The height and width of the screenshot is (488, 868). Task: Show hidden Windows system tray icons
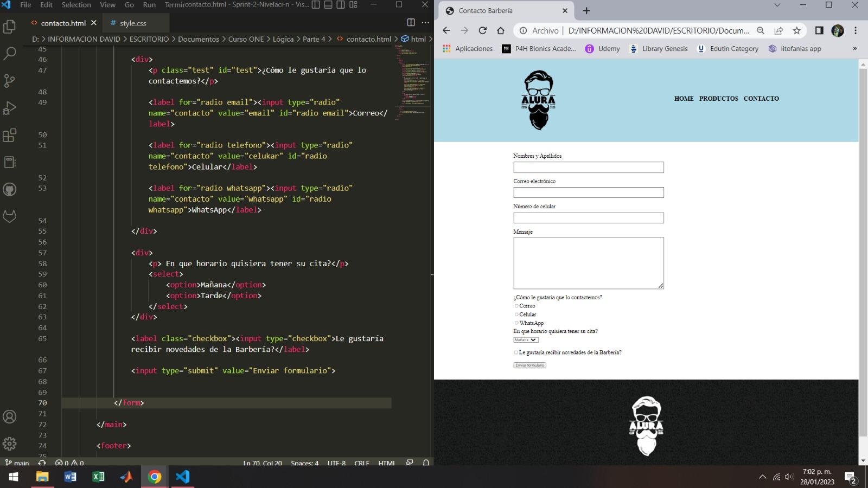coord(762,477)
